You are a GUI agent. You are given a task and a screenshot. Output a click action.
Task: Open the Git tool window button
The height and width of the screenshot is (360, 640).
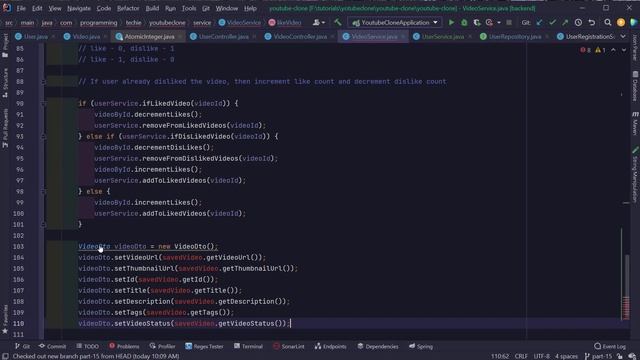[22, 346]
